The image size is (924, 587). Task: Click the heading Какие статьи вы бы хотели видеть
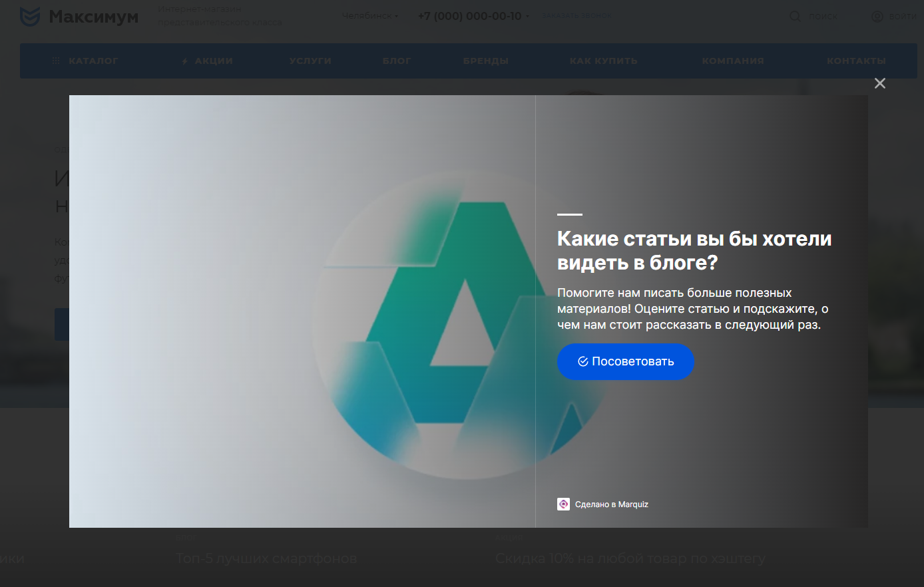694,250
